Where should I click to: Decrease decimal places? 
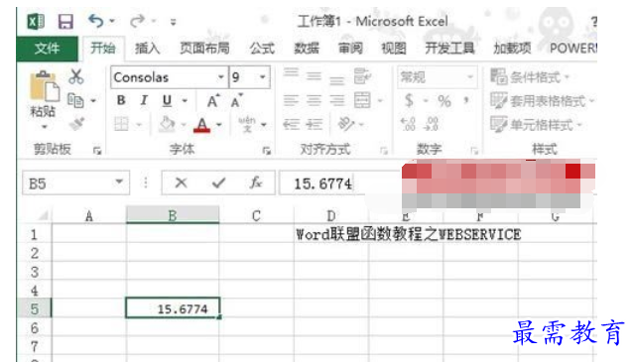(x=432, y=124)
